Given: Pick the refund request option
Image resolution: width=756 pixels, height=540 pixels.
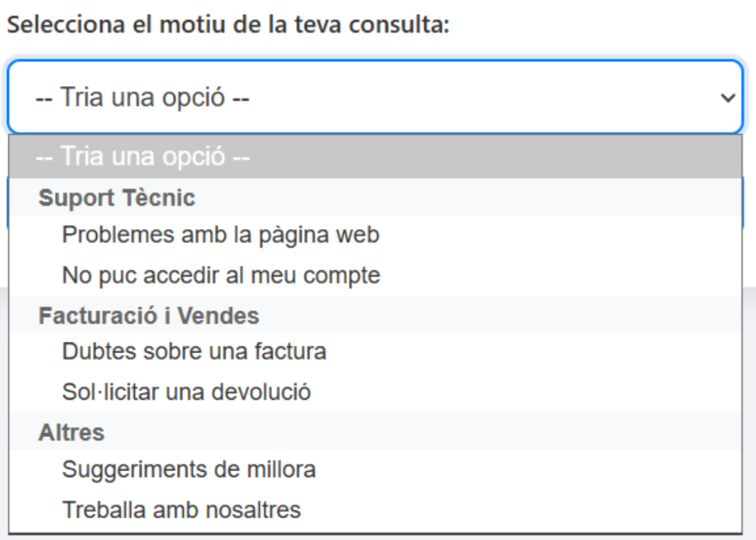Looking at the screenshot, I should (x=186, y=392).
